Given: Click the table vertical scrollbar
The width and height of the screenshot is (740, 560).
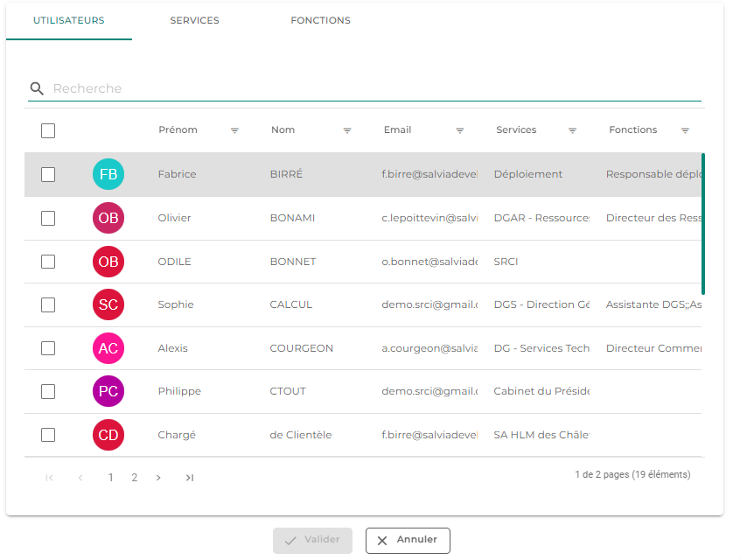Looking at the screenshot, I should (703, 224).
